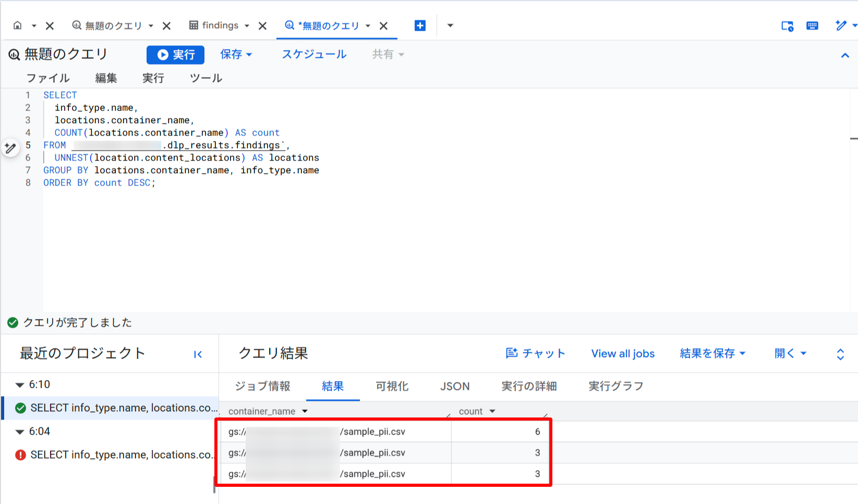Switch to JSON tab

coord(455,386)
